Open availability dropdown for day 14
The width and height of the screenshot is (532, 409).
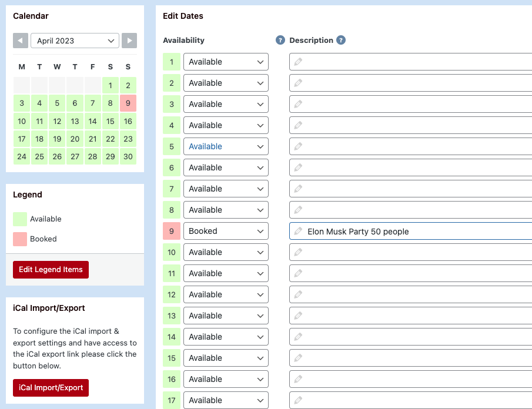click(226, 337)
